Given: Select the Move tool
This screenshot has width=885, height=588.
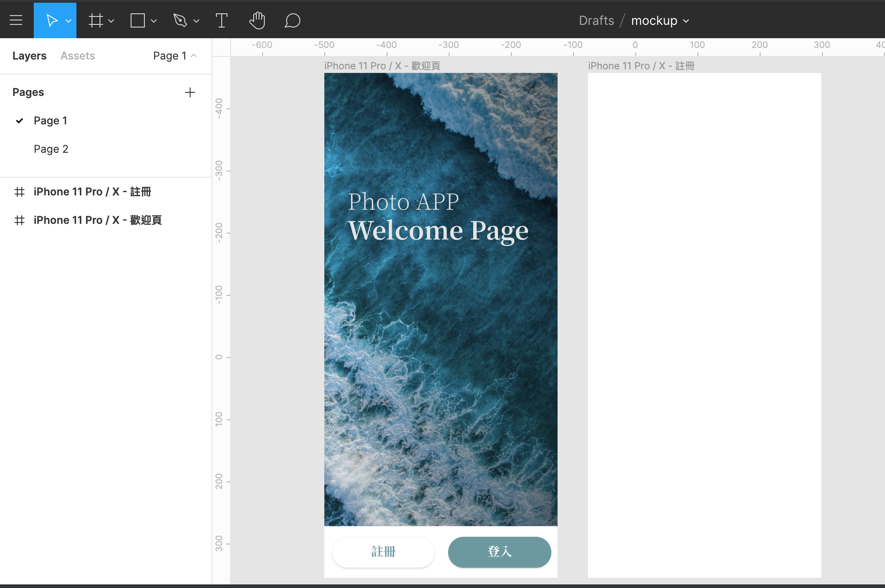Looking at the screenshot, I should [52, 20].
